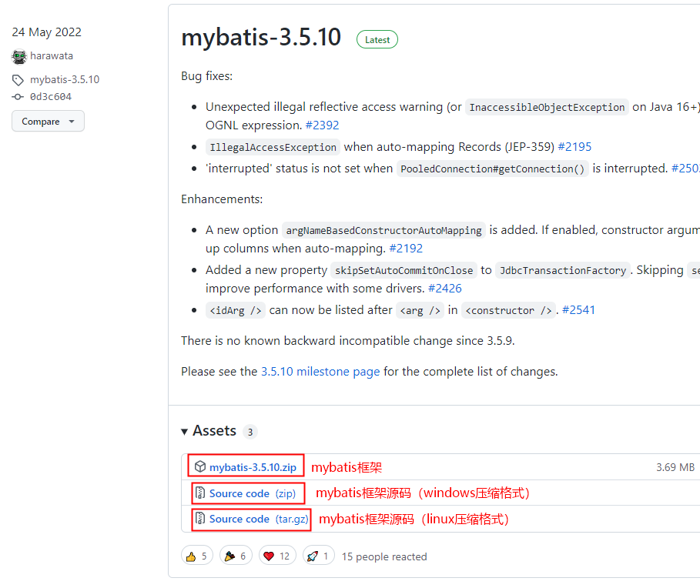Click the package icon for mybatis-3.5.10.zip
700x588 pixels.
(x=200, y=467)
